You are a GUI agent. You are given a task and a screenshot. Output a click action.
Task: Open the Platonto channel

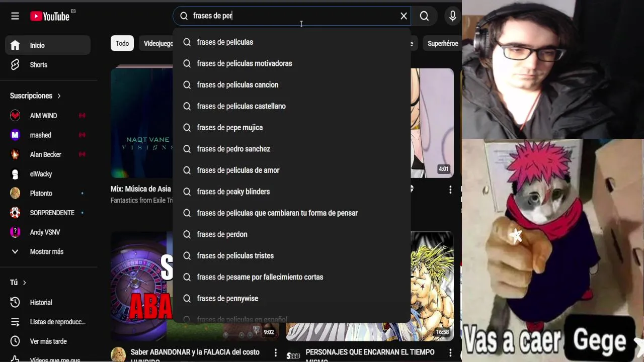(48, 194)
